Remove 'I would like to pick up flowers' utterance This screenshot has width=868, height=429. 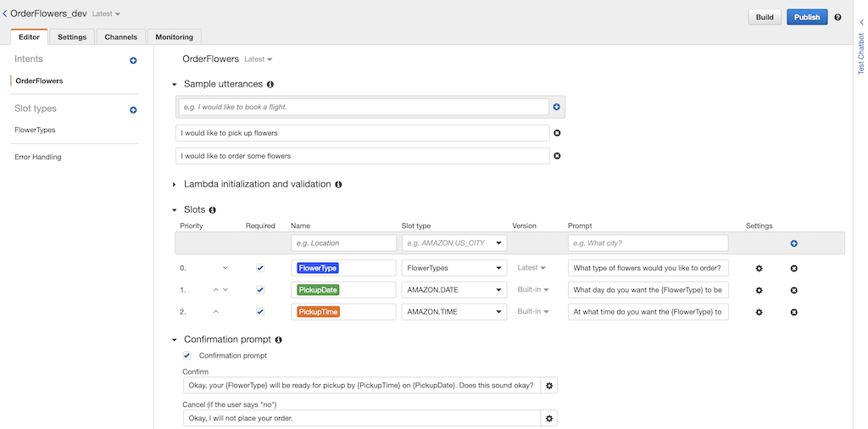tap(557, 133)
